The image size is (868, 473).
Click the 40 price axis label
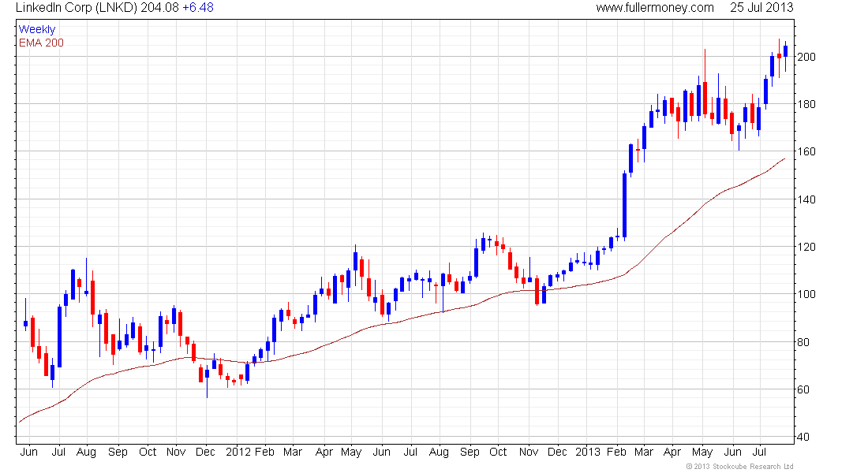(803, 437)
